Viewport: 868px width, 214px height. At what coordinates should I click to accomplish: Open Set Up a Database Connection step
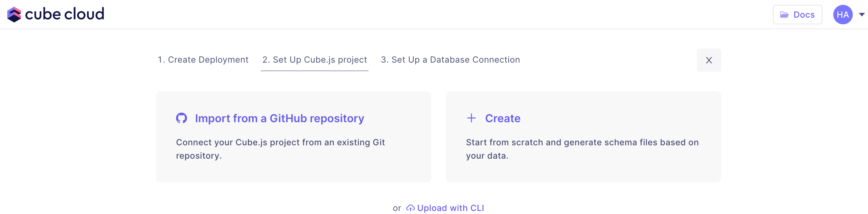coord(450,60)
